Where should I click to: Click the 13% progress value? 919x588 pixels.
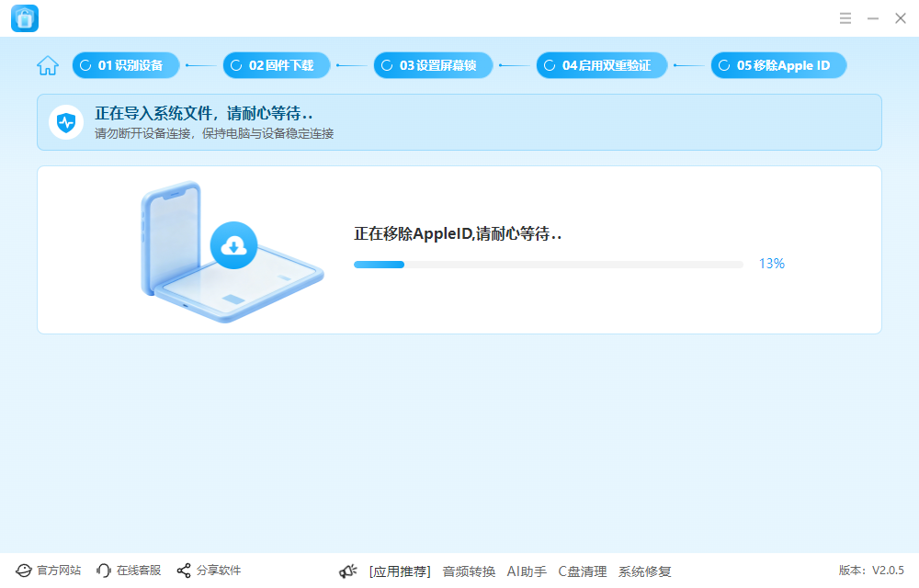pos(771,264)
